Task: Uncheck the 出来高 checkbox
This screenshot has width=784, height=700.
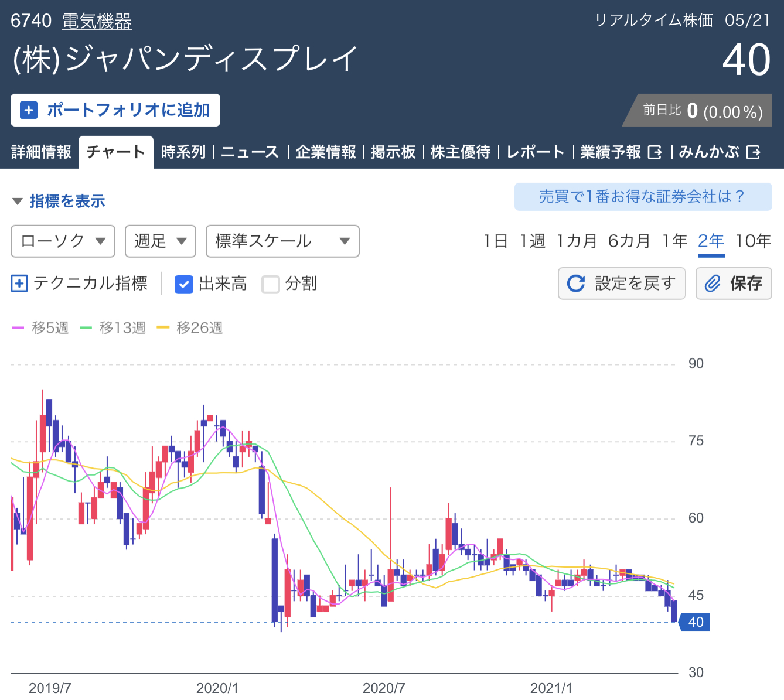Action: pyautogui.click(x=184, y=285)
